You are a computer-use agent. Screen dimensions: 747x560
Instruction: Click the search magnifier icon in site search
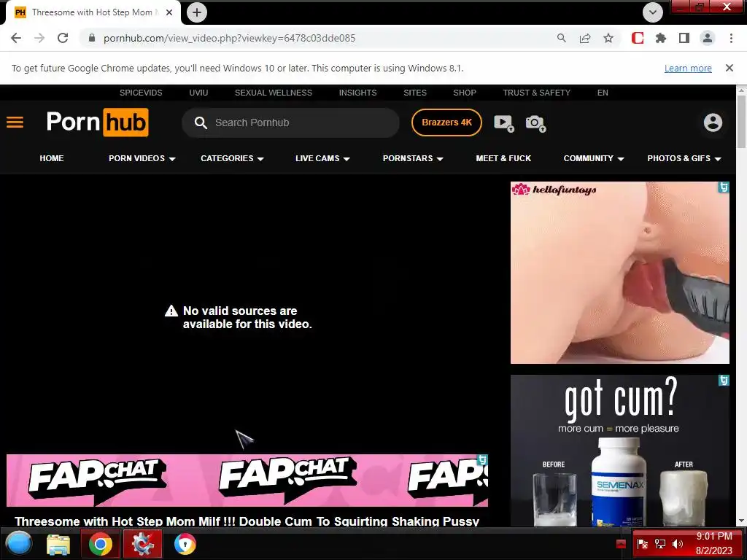(x=201, y=122)
